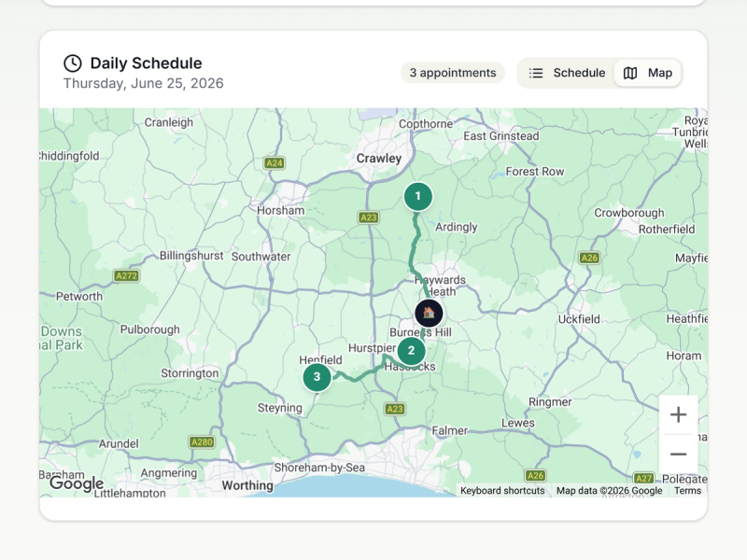Click the 3 appointments badge
Image resolution: width=747 pixels, height=560 pixels.
point(453,73)
